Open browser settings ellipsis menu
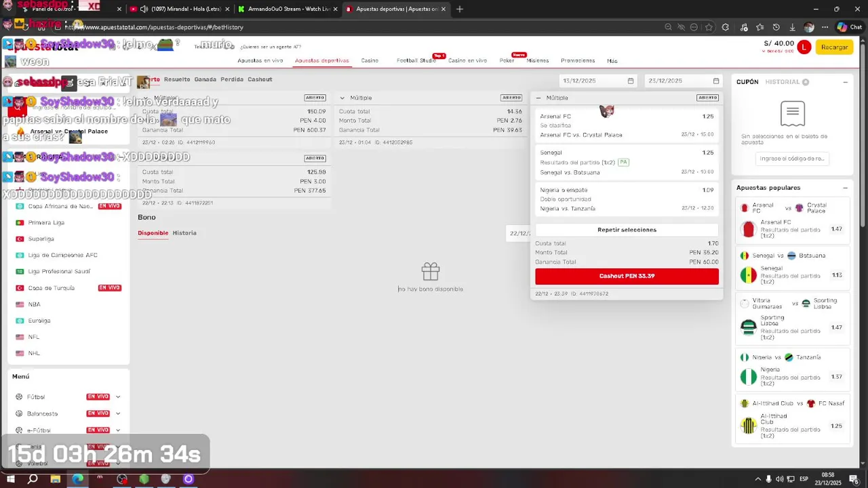 click(x=825, y=27)
